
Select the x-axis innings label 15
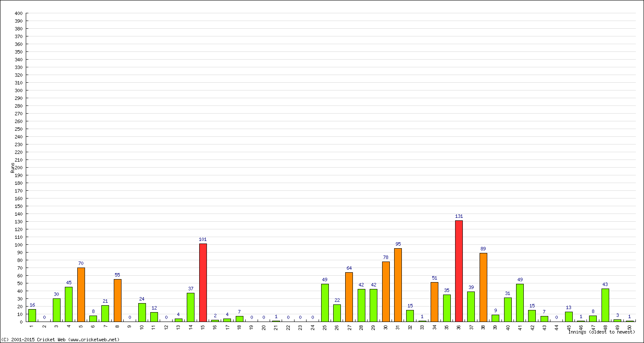[x=203, y=327]
